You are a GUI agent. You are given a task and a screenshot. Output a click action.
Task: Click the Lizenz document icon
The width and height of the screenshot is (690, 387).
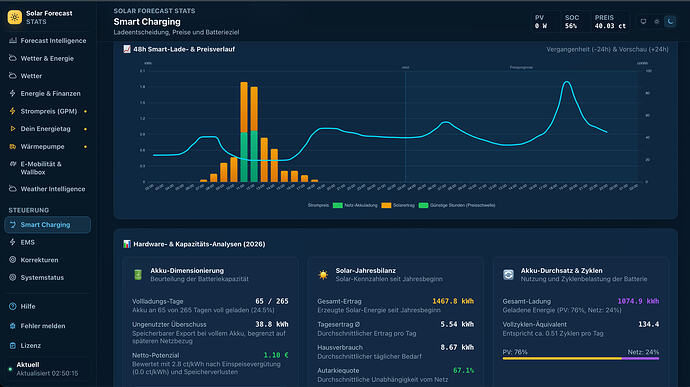click(x=13, y=346)
